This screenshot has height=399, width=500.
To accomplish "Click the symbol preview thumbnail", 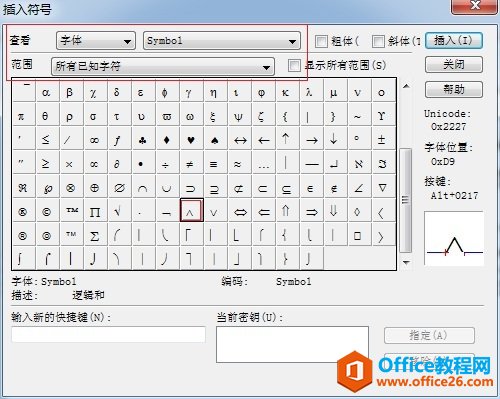I will (x=454, y=238).
